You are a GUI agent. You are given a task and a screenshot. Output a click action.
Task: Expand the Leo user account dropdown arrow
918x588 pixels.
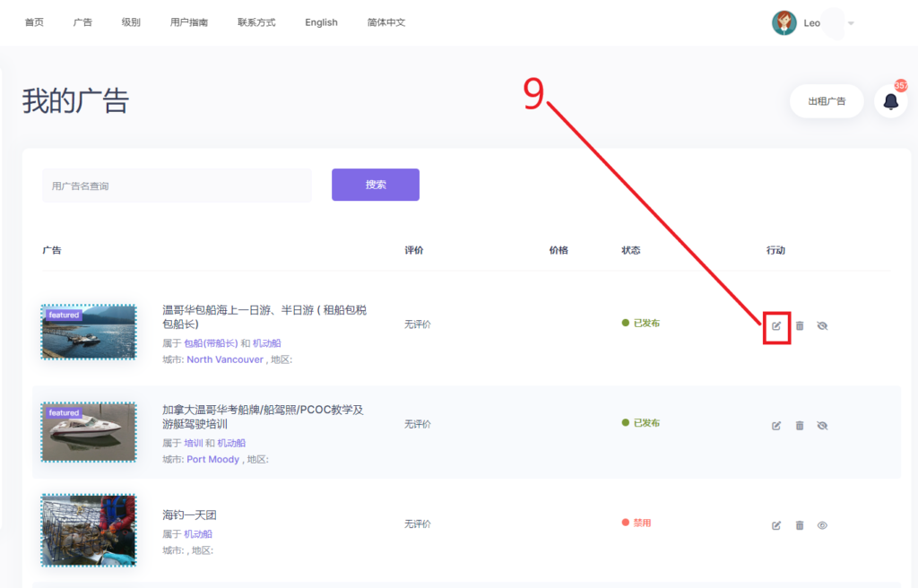click(x=851, y=23)
